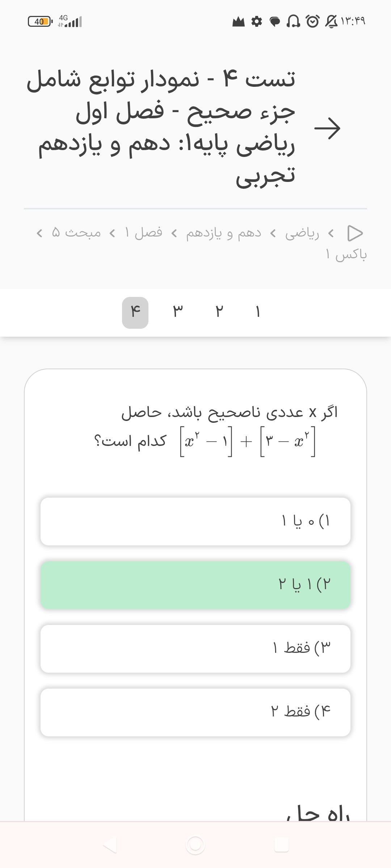Choose answer option ۳) فقط ۱
The image size is (391, 868).
click(x=195, y=648)
